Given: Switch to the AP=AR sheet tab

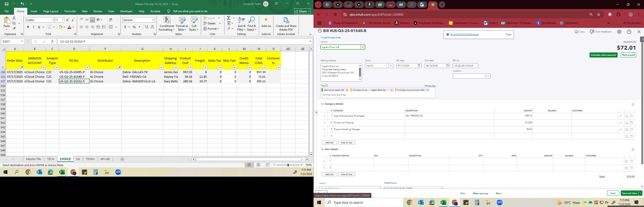Looking at the screenshot, I should click(105, 159).
